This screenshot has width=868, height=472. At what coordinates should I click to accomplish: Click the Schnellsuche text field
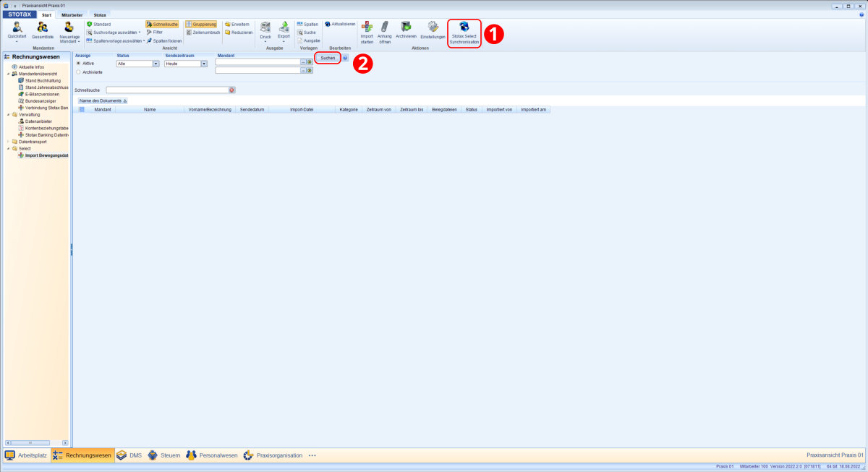tap(166, 90)
